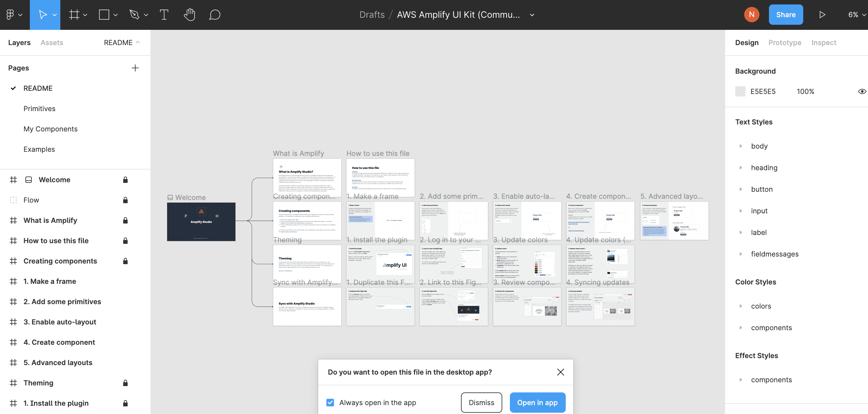Select the Rectangle shape tool
868x414 pixels.
(x=103, y=15)
